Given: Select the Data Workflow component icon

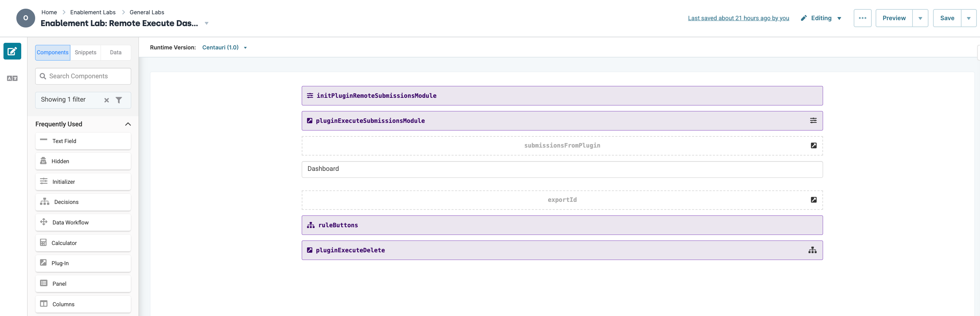Looking at the screenshot, I should coord(44,222).
